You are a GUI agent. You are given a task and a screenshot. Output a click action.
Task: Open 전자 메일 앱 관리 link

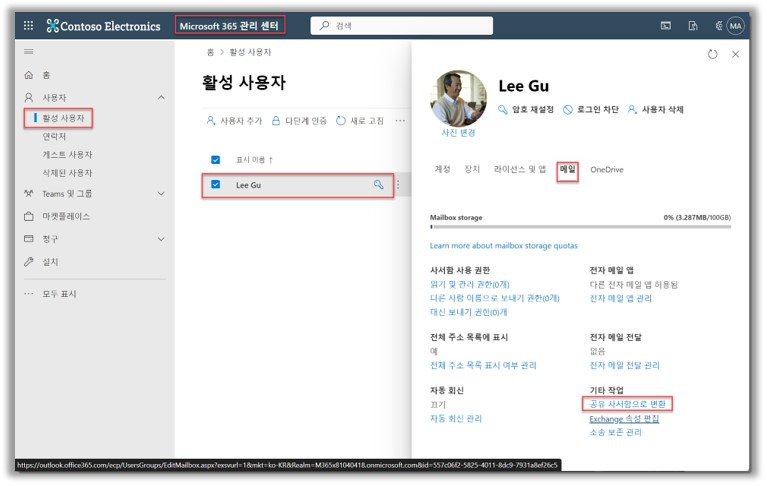click(620, 298)
